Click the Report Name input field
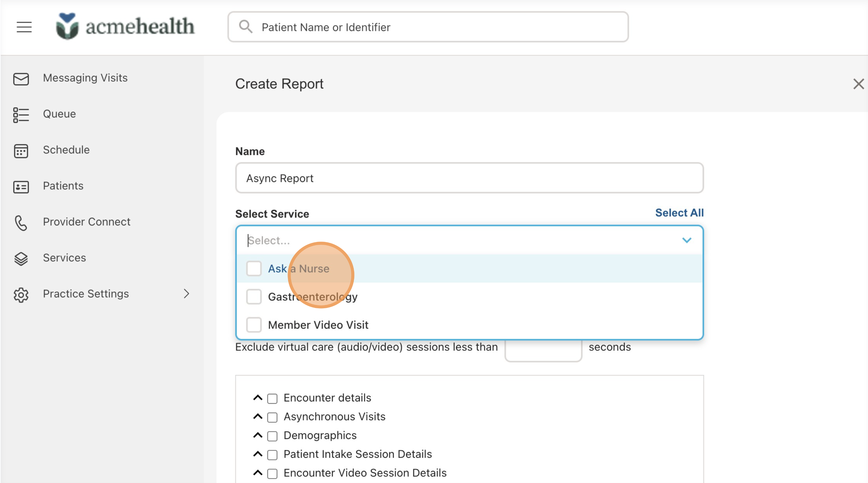 tap(469, 178)
